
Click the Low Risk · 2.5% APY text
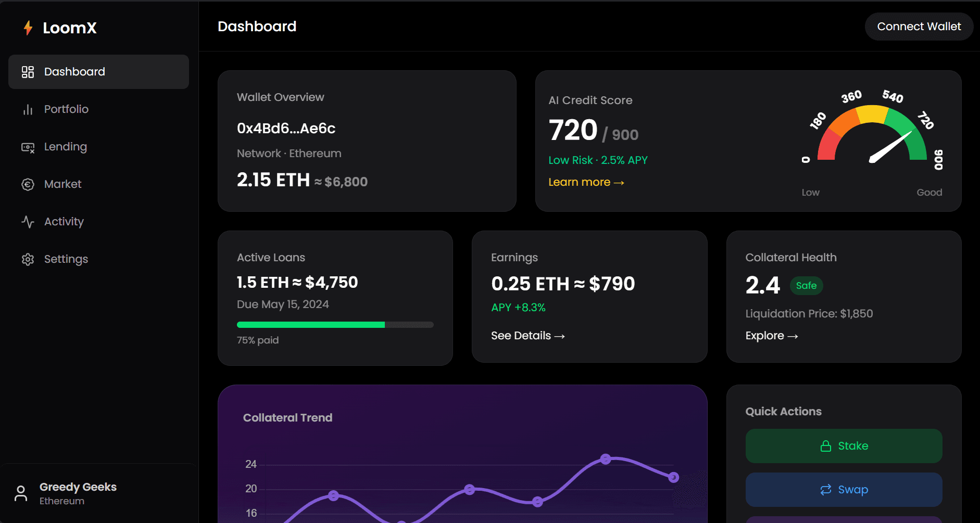[598, 160]
